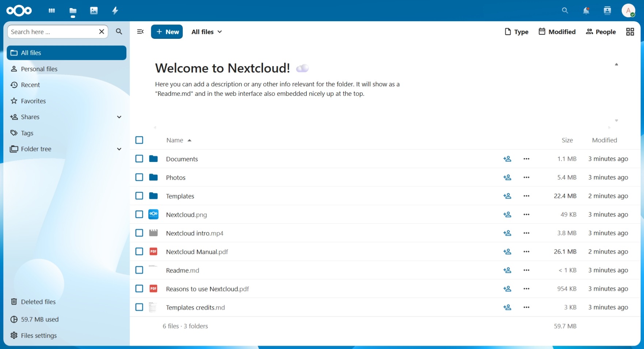Share Nextcloud Manual.pdf
This screenshot has width=644, height=349.
(x=507, y=252)
